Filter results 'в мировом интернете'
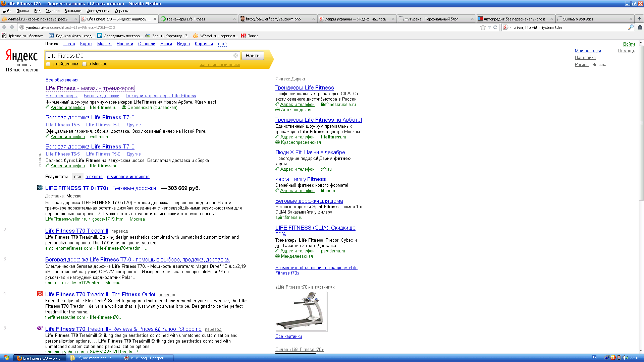This screenshot has width=644, height=362. [128, 177]
